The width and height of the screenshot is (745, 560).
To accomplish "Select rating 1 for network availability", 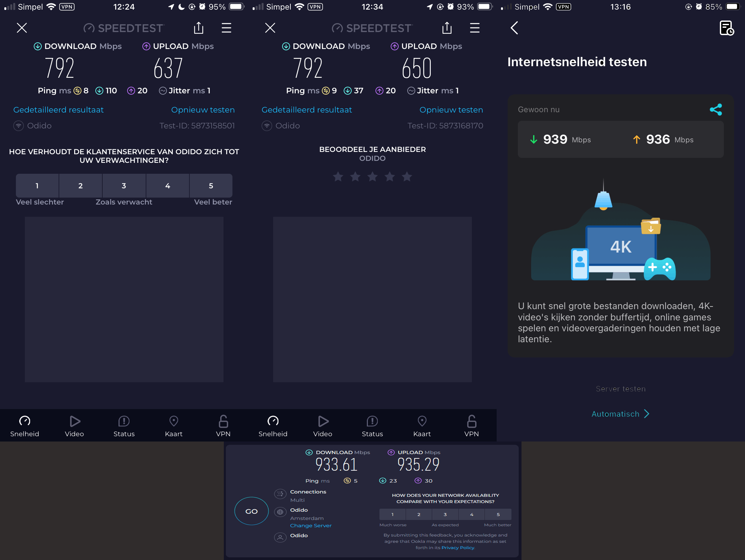I will pos(392,514).
